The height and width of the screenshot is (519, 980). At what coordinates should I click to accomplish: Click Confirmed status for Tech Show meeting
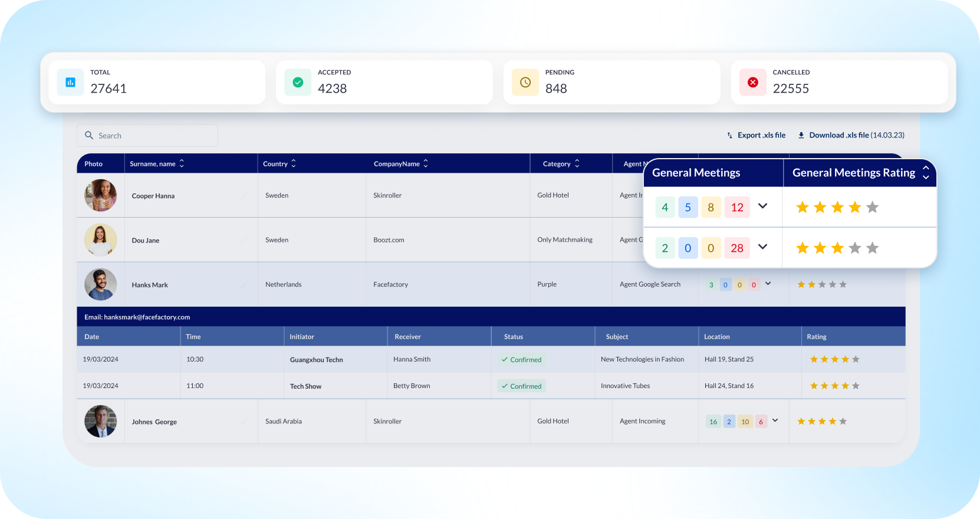(521, 386)
